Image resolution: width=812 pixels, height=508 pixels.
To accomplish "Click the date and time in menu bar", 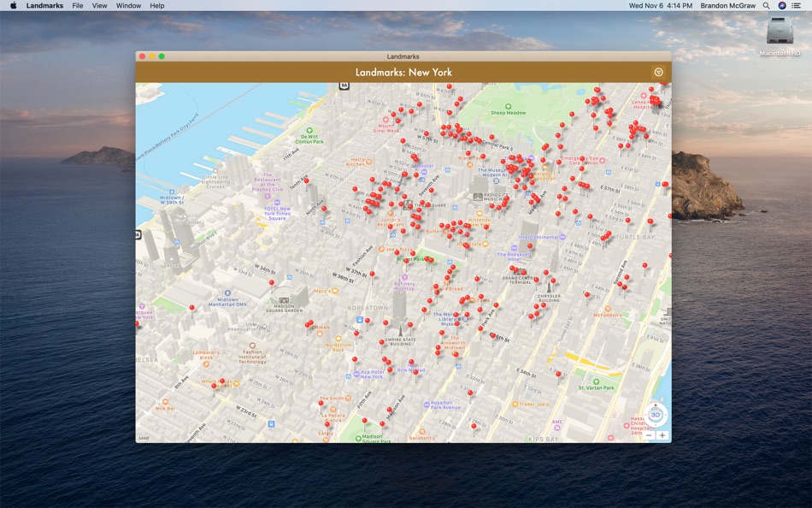I will tap(660, 6).
